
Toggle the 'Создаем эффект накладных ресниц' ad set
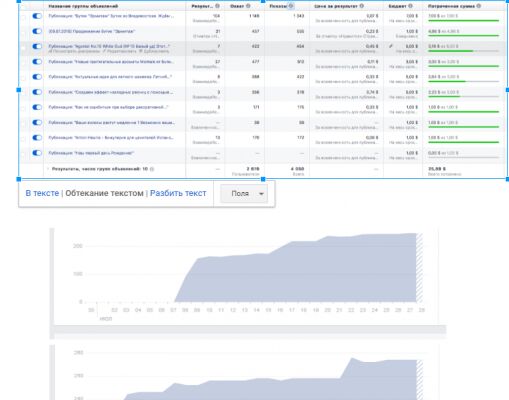click(x=37, y=92)
